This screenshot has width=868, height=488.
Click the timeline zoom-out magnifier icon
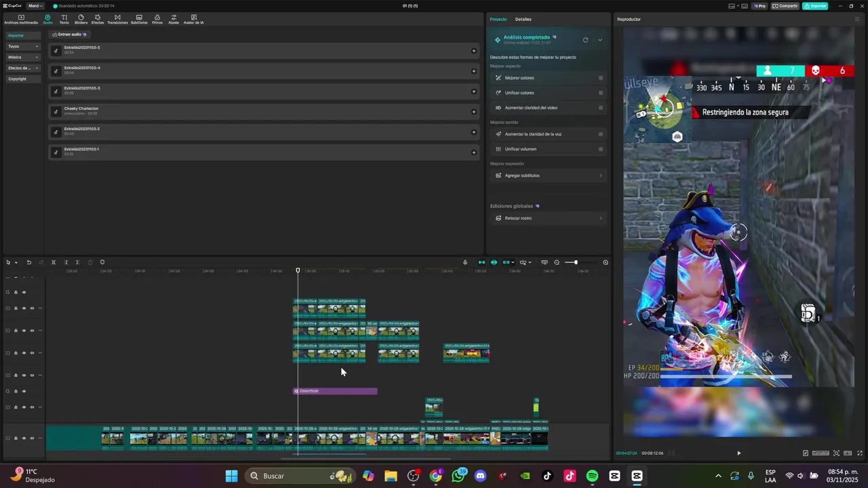(x=557, y=262)
